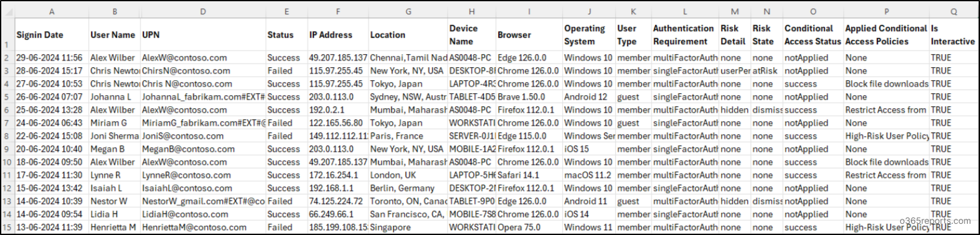Click the 'Browser' header cell
Image resolution: width=980 pixels, height=235 pixels.
[x=529, y=35]
